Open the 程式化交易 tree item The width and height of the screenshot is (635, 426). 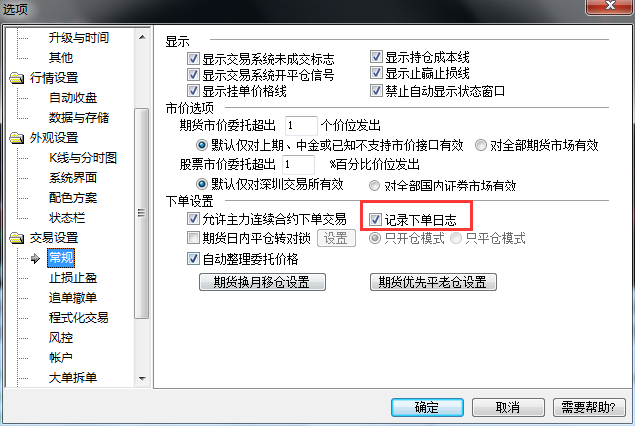pos(79,317)
